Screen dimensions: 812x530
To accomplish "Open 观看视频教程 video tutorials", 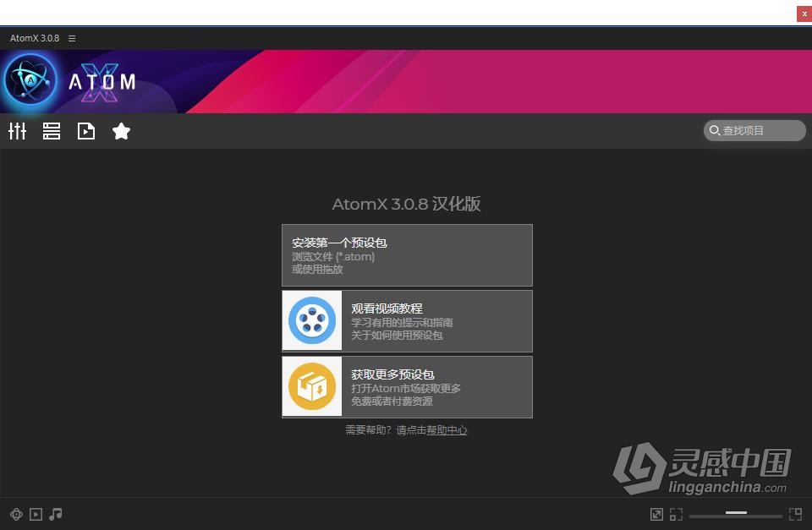I will pyautogui.click(x=407, y=321).
